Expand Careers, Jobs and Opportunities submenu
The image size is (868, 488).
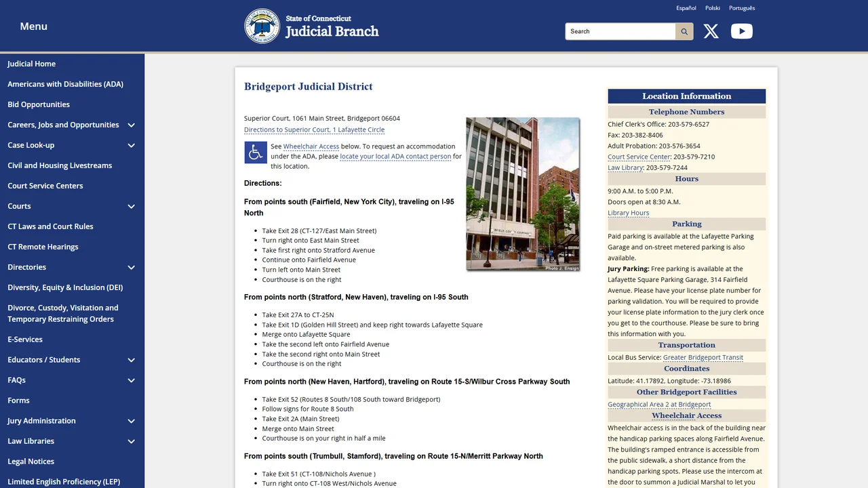131,125
